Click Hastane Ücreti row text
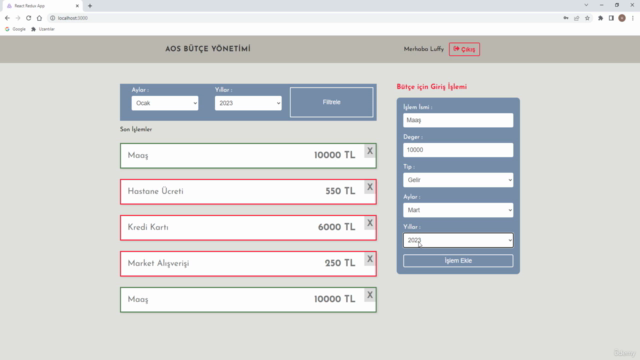 156,191
